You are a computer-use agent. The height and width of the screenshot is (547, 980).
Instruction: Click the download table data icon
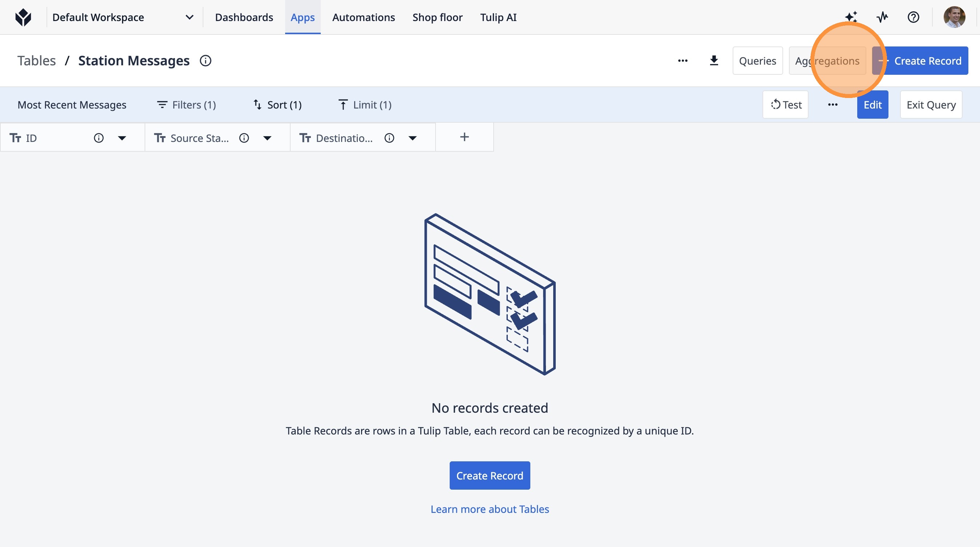(x=714, y=61)
